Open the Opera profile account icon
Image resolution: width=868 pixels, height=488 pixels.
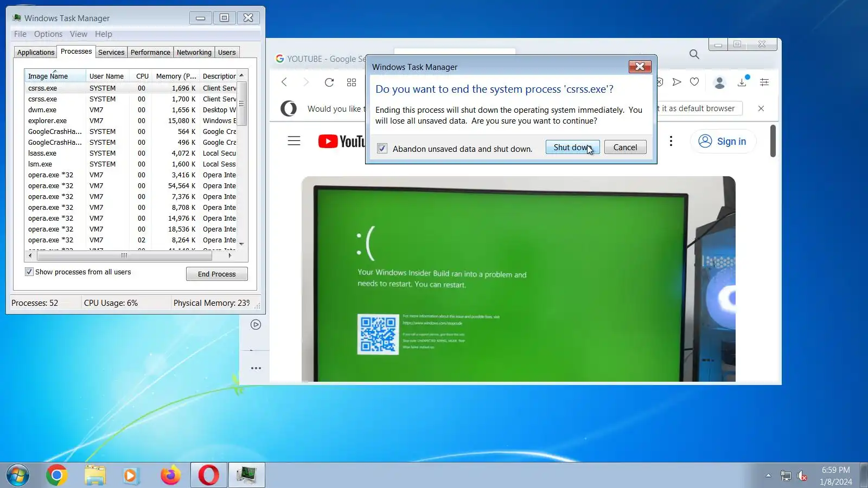[719, 82]
